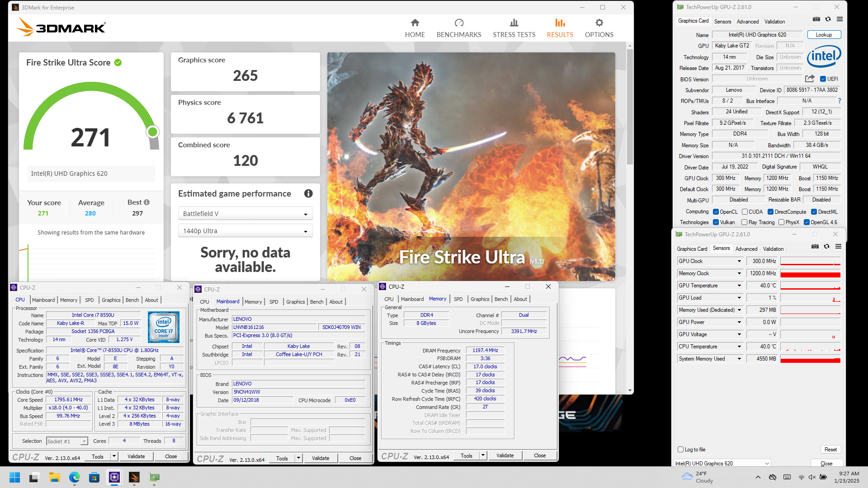Toggle the OpenCL checkbox
Screen dimensions: 868x488
(x=716, y=211)
